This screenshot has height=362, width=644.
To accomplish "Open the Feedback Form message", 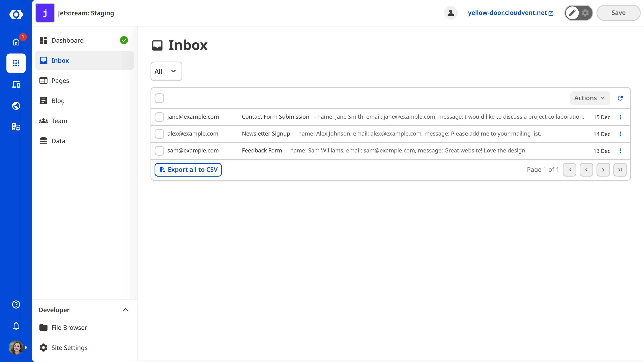I will coord(262,150).
